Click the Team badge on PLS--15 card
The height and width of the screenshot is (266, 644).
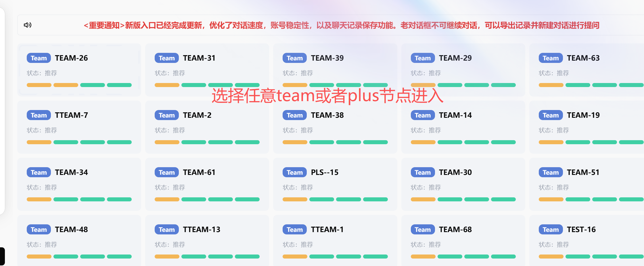point(294,172)
